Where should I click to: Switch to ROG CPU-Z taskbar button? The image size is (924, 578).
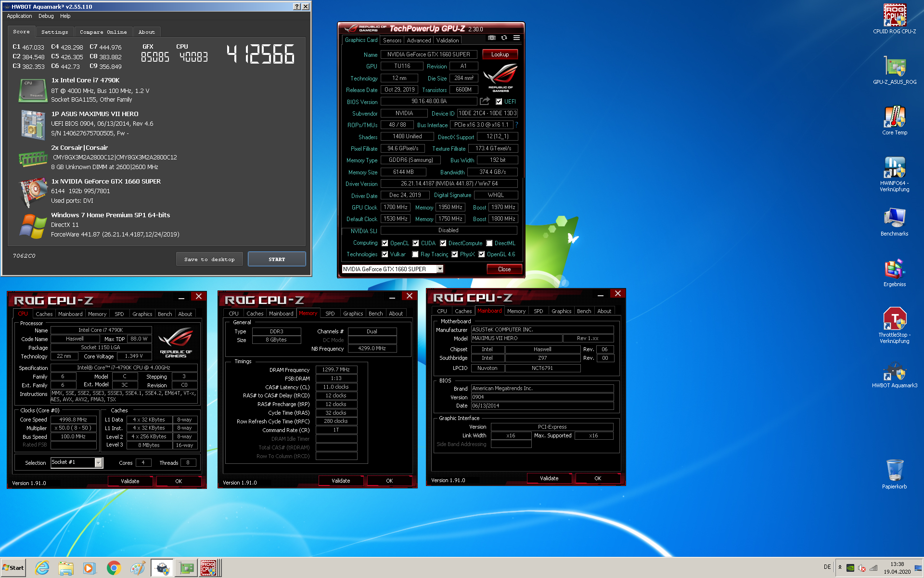coord(210,568)
